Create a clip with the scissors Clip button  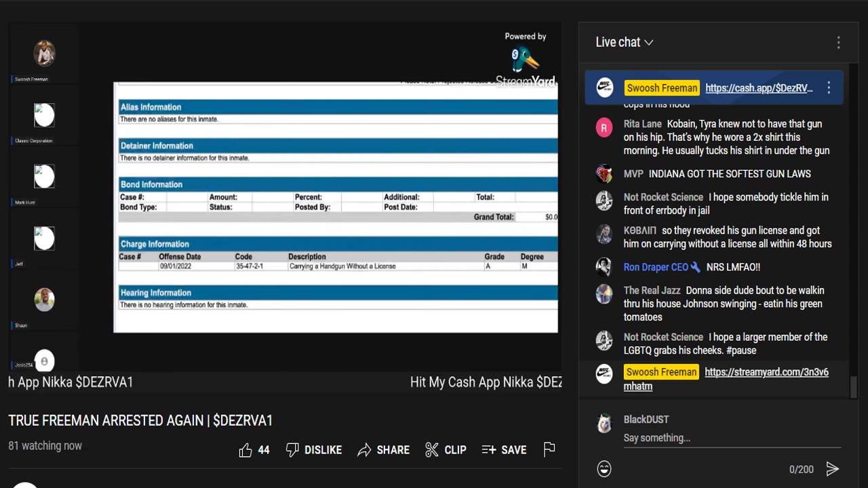coord(446,450)
